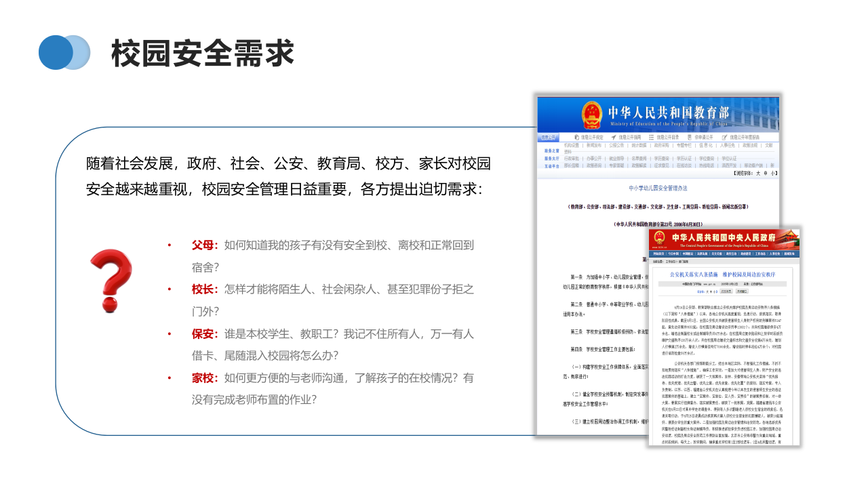Click the national emblem on the Central Government banner
Screen dimensions: 868x488
click(x=659, y=238)
